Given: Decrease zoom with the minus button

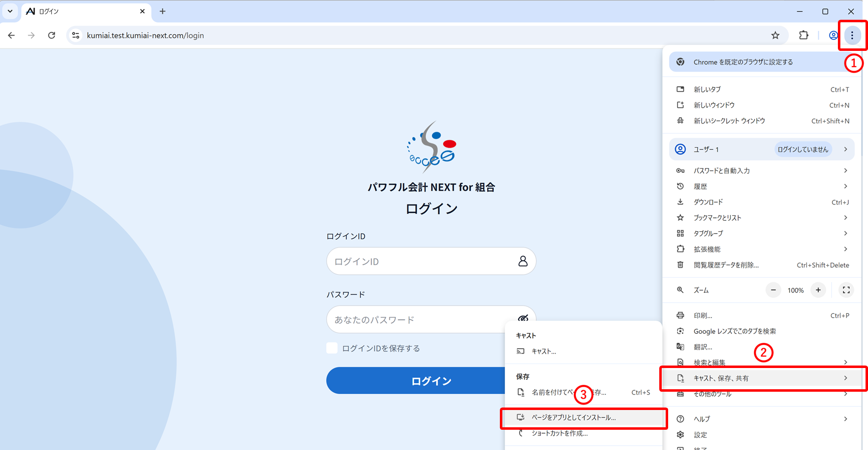Looking at the screenshot, I should [773, 290].
